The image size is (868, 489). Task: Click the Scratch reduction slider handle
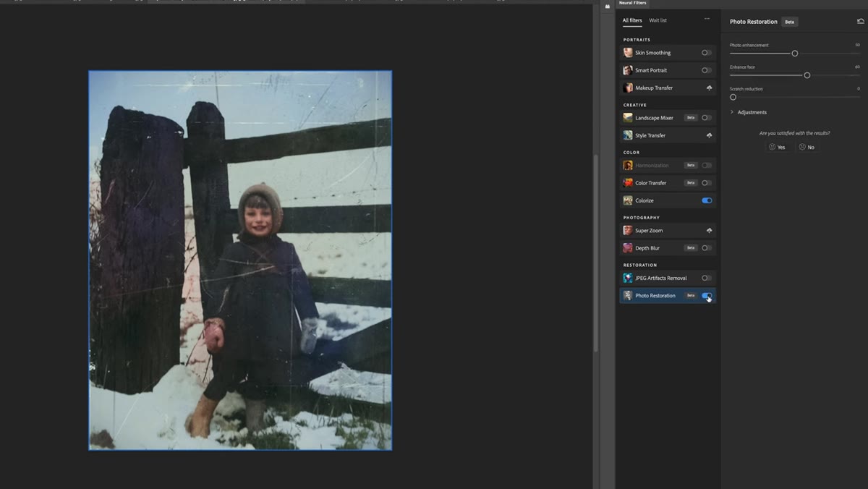coord(733,97)
